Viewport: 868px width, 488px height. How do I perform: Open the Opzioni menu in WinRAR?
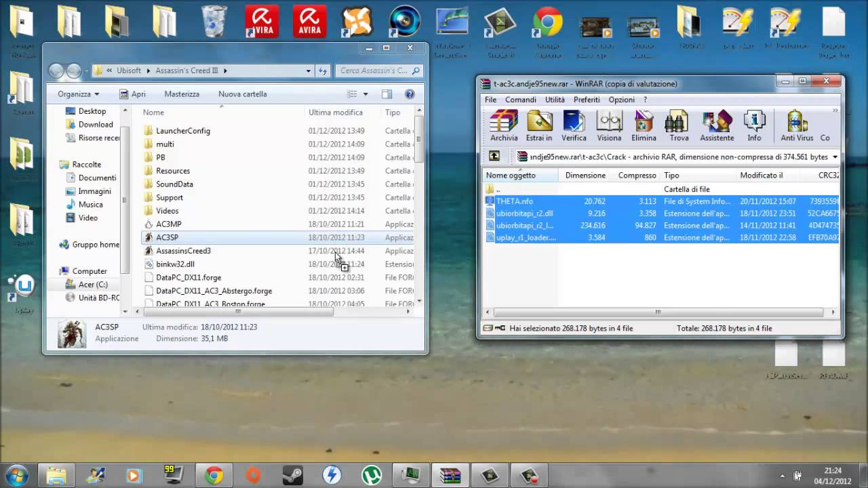(x=621, y=100)
